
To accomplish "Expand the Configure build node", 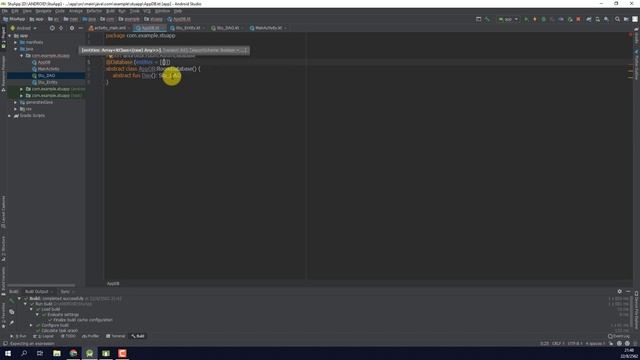I will [31, 325].
